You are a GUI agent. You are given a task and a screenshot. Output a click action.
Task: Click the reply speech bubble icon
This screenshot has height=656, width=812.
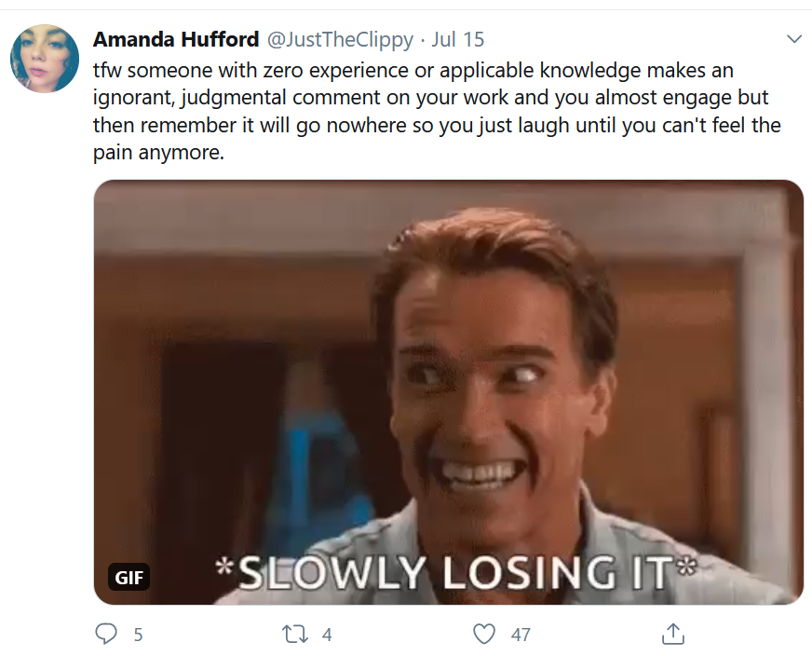(106, 634)
